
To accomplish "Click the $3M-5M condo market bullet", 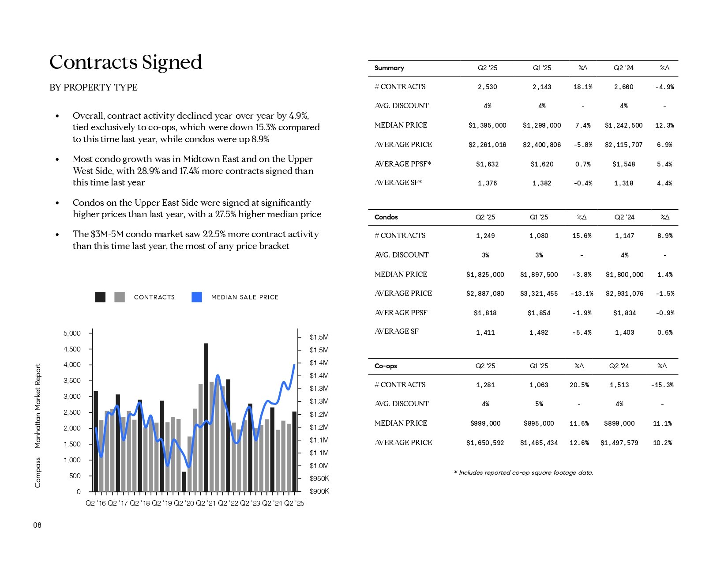I will point(196,240).
